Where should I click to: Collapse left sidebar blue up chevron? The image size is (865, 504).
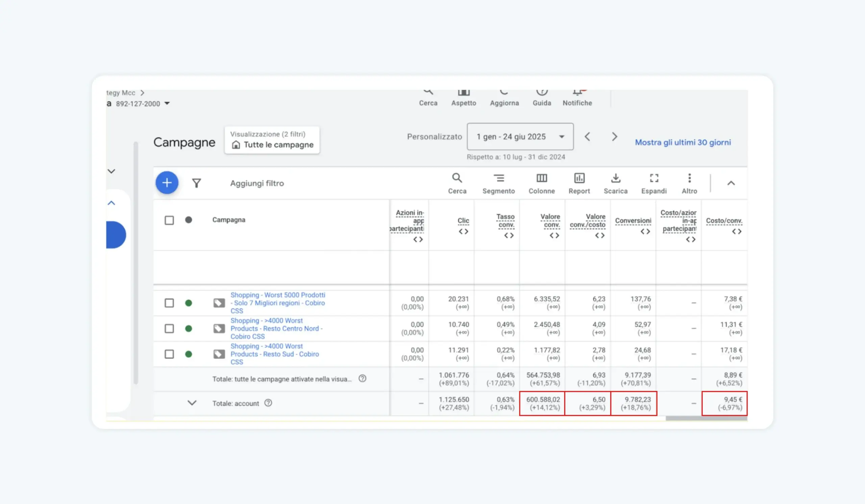[x=111, y=203]
